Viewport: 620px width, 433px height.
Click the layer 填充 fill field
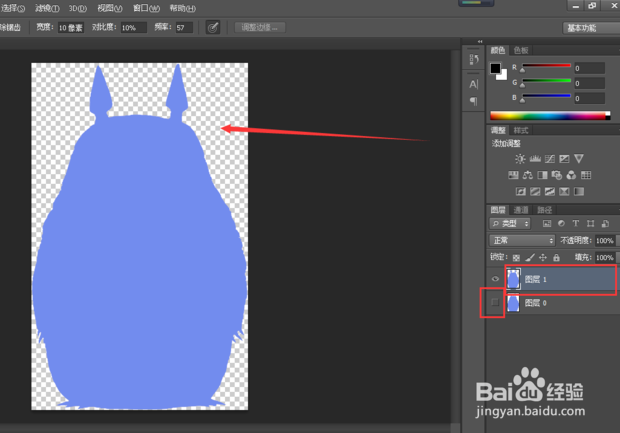pyautogui.click(x=605, y=258)
